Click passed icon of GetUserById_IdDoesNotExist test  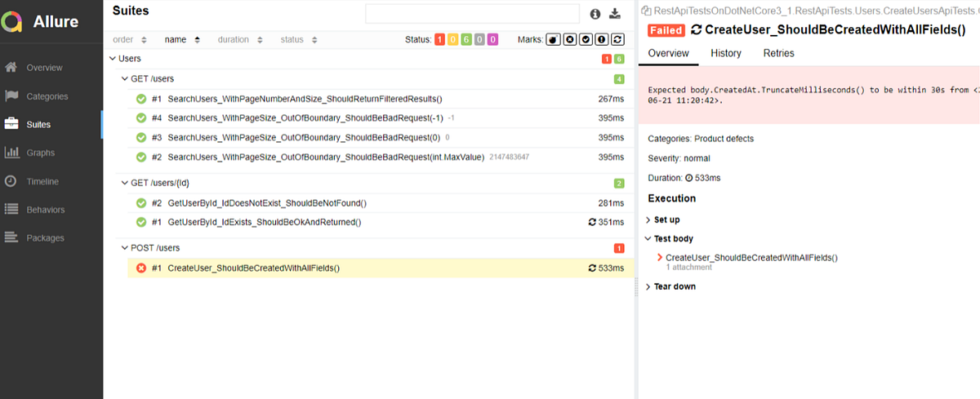(x=140, y=203)
